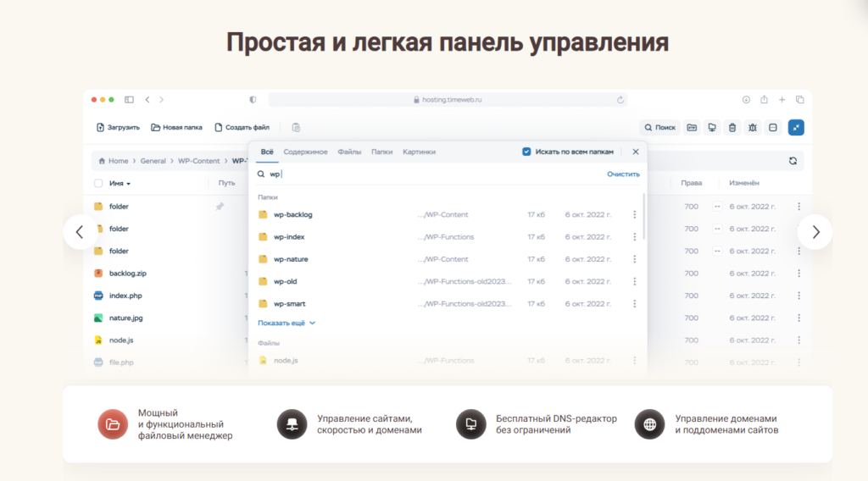Click browser share icon
Screen dimensions: 868x481
(x=764, y=100)
